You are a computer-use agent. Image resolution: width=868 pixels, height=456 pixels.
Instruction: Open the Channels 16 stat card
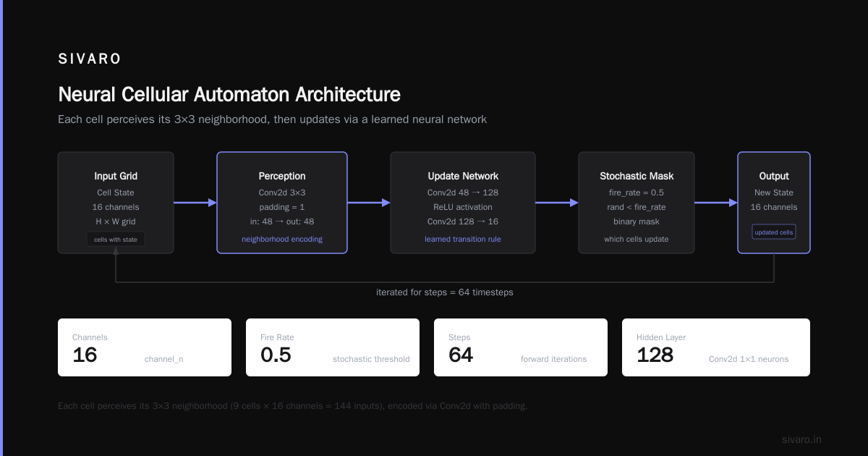tap(145, 347)
